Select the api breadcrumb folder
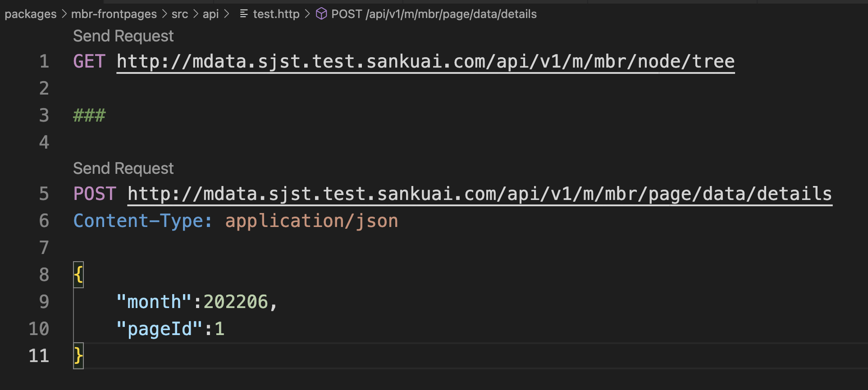The width and height of the screenshot is (868, 390). (210, 14)
